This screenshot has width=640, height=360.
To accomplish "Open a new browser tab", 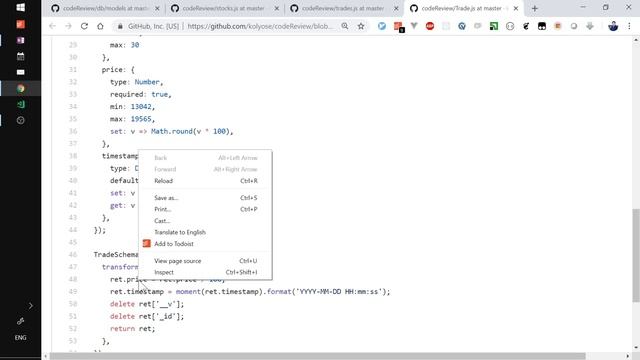I will [x=534, y=8].
